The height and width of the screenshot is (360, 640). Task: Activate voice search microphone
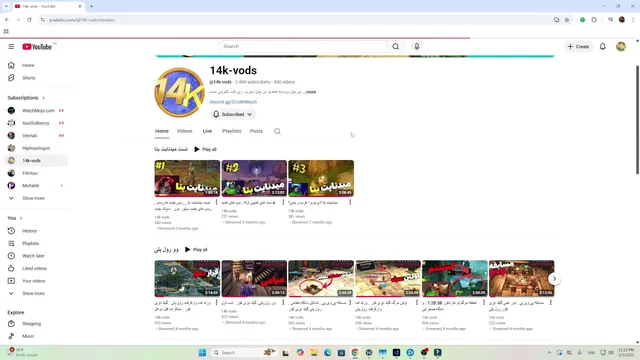click(417, 47)
